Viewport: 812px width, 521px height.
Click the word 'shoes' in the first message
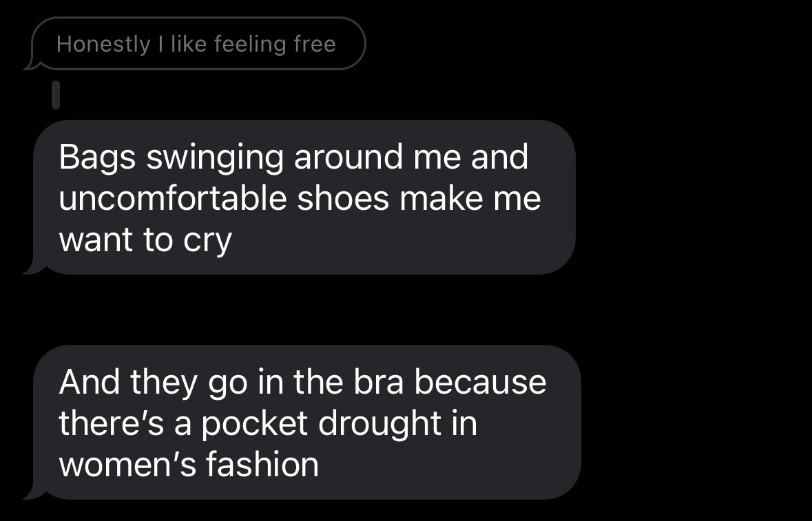pyautogui.click(x=343, y=198)
